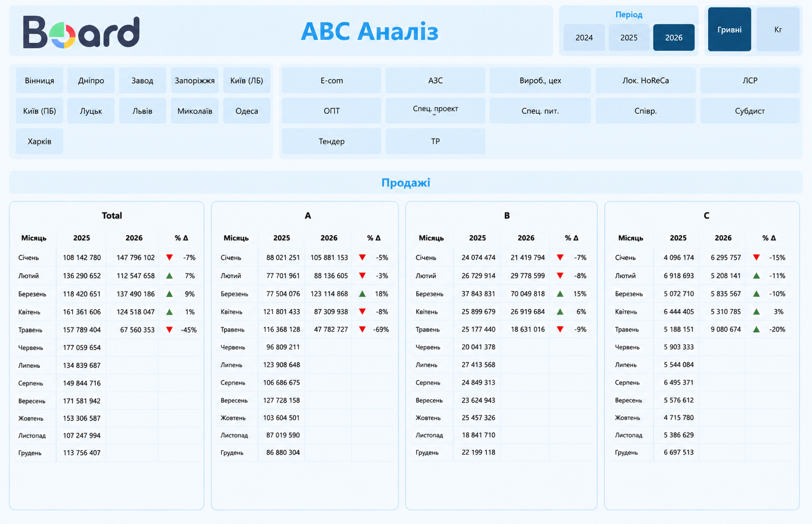Image resolution: width=812 pixels, height=524 pixels.
Task: Click the green up arrow for Травень in table C
Action: tap(756, 329)
